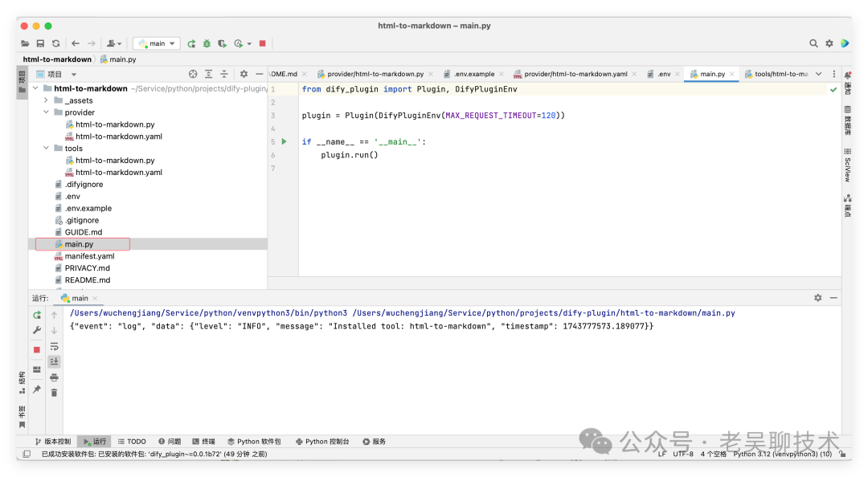Image resolution: width=868 pixels, height=477 pixels.
Task: Print the console output printer icon
Action: click(x=55, y=377)
